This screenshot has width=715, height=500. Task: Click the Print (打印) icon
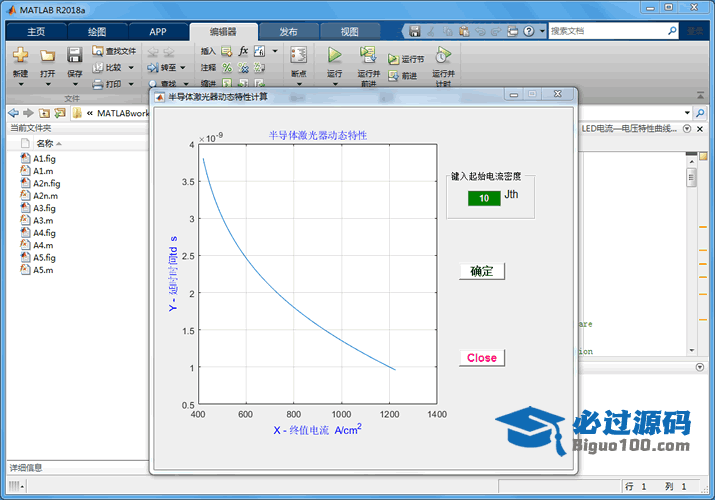pyautogui.click(x=98, y=84)
